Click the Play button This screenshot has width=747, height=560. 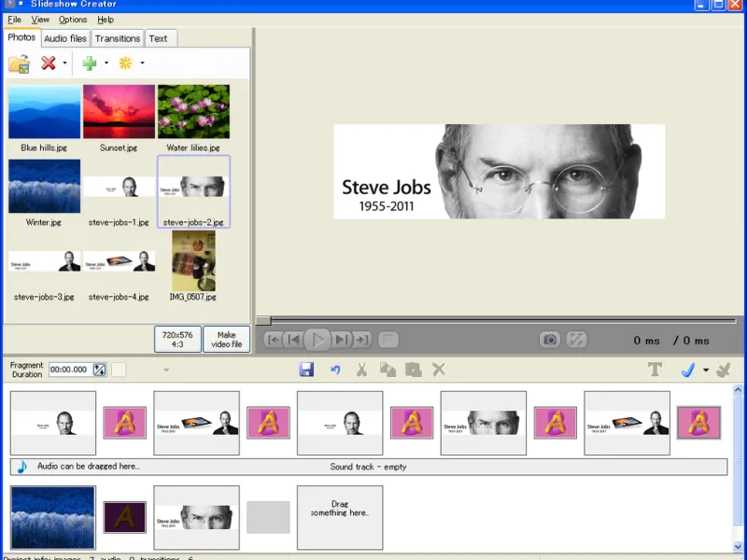coord(317,340)
